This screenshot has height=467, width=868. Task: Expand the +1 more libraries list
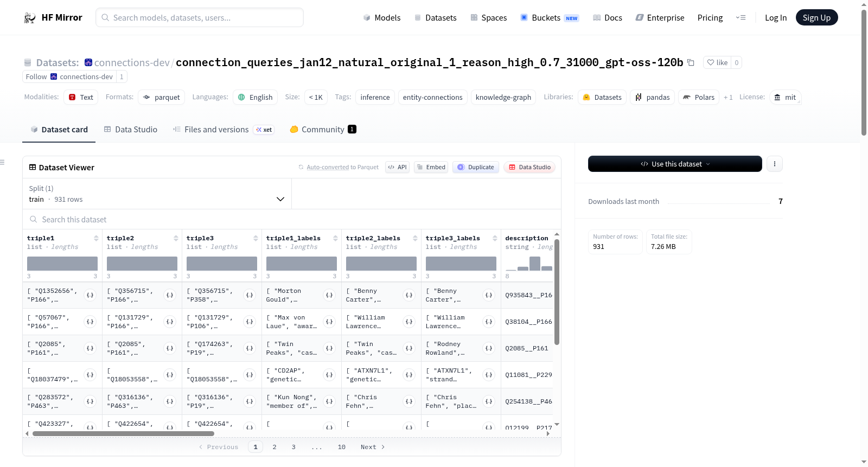[x=728, y=97]
